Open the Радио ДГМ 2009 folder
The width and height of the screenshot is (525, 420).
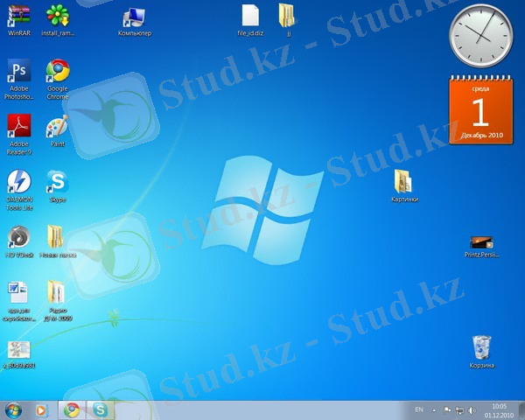(58, 301)
